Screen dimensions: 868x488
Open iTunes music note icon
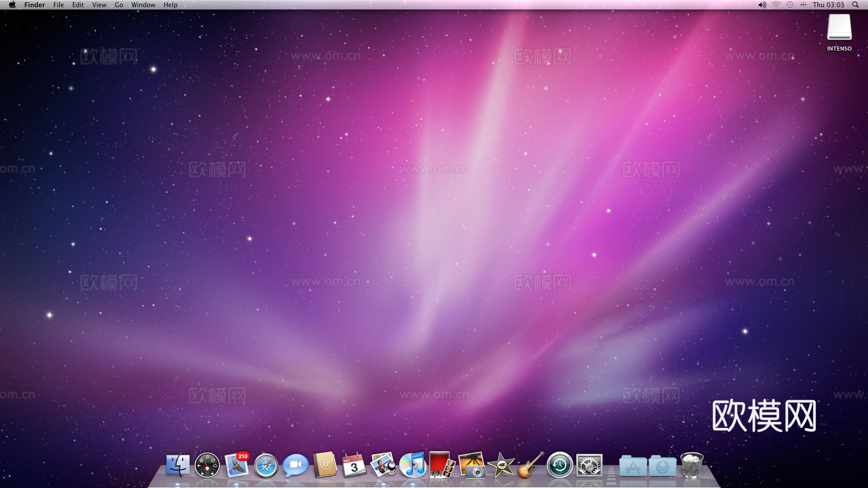click(x=413, y=465)
